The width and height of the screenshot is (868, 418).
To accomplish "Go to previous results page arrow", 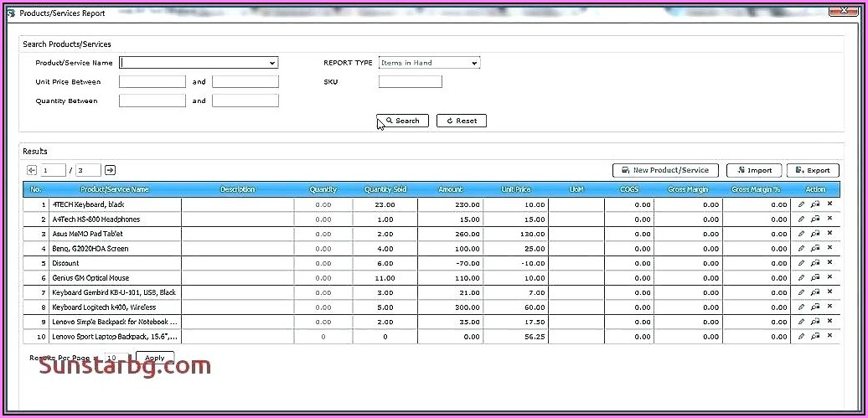I will (32, 170).
